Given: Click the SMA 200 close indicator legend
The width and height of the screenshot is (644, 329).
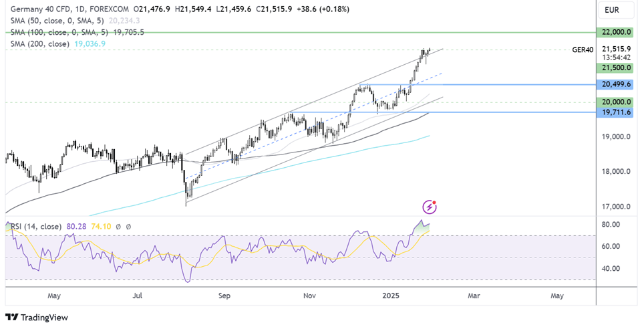Looking at the screenshot, I should (39, 43).
